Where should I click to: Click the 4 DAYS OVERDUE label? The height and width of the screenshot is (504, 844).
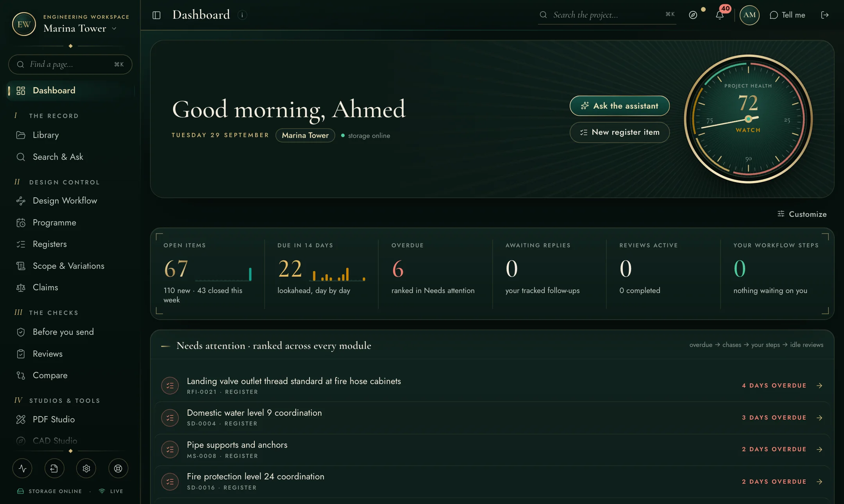774,386
